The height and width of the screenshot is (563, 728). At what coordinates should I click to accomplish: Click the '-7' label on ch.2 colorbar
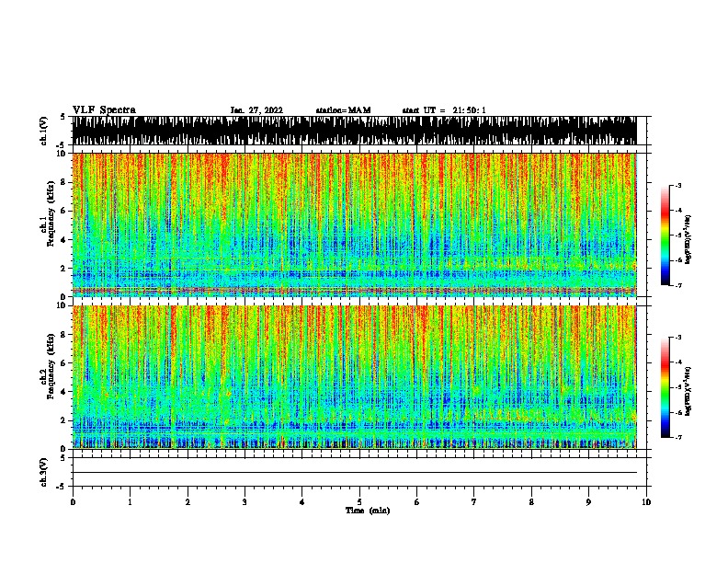pos(678,438)
